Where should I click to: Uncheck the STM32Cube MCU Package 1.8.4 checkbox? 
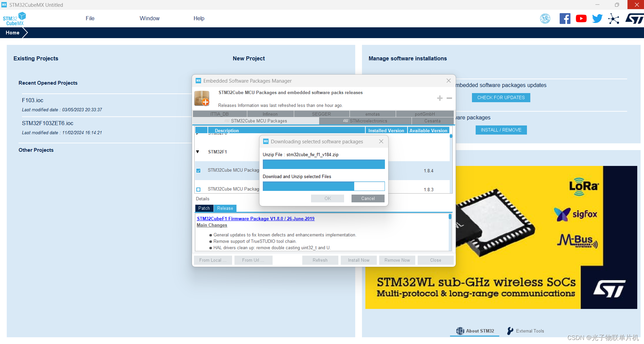[198, 171]
